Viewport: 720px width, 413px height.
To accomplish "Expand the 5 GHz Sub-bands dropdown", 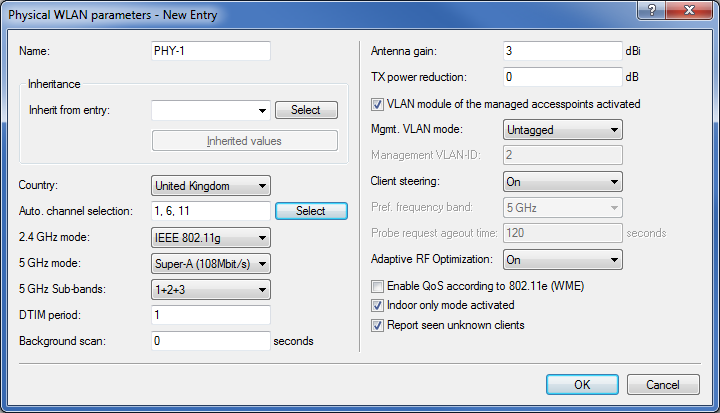I will click(x=211, y=289).
